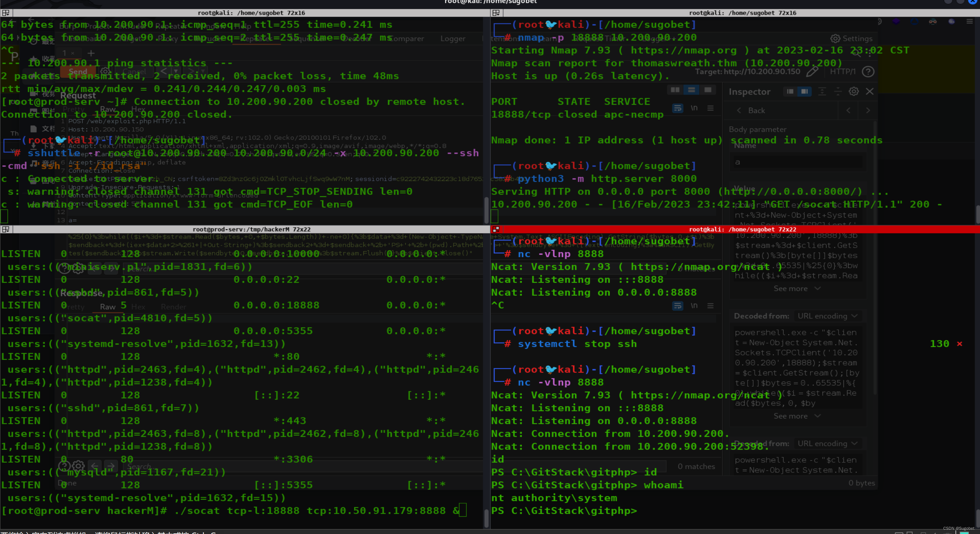The width and height of the screenshot is (980, 534).
Task: Collapse all Inspector sections icon
Action: [x=838, y=92]
